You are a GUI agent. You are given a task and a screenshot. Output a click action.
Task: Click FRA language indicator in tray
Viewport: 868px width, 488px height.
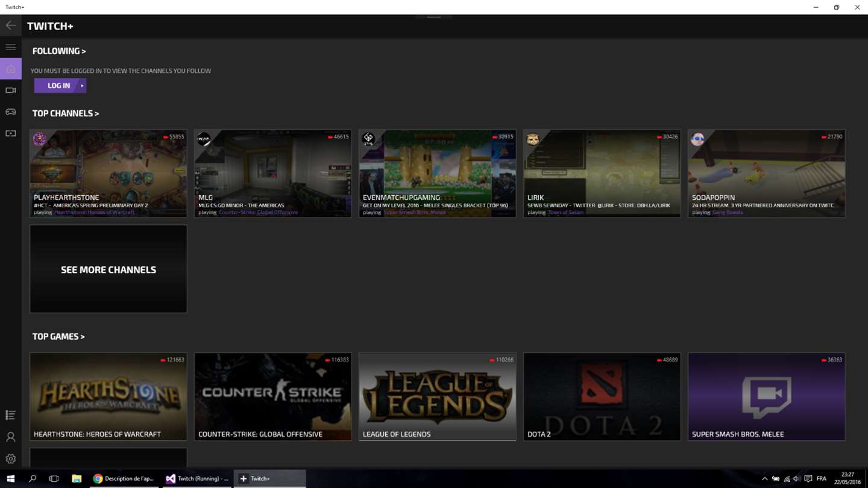coord(822,479)
